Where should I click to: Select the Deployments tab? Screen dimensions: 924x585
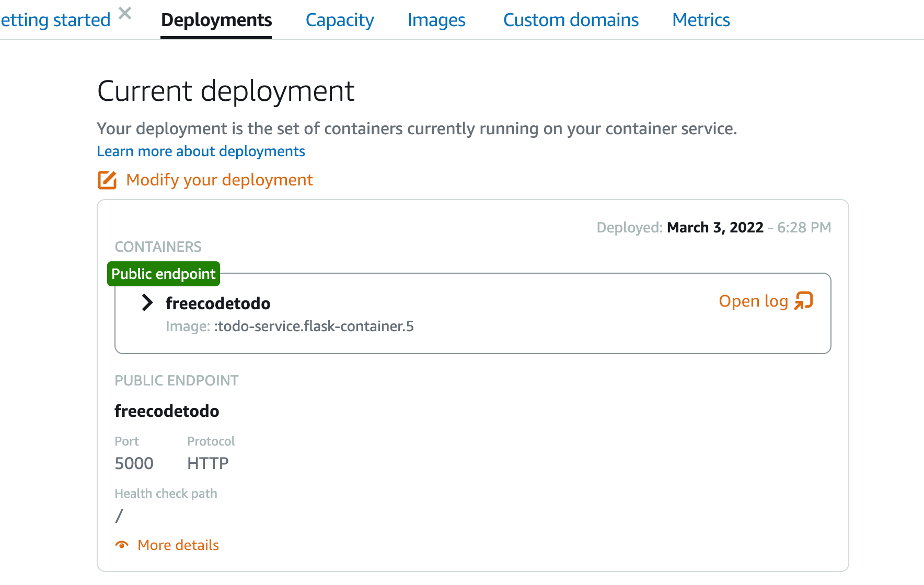click(x=216, y=20)
